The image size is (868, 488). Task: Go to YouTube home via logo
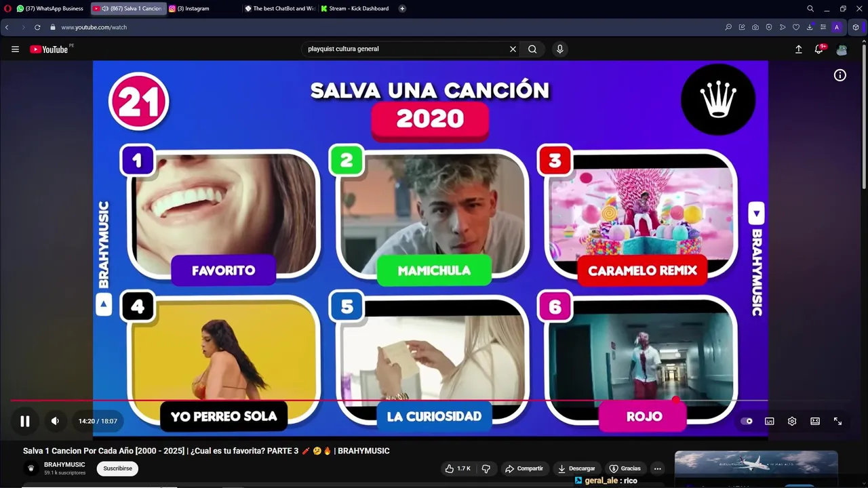pos(49,49)
